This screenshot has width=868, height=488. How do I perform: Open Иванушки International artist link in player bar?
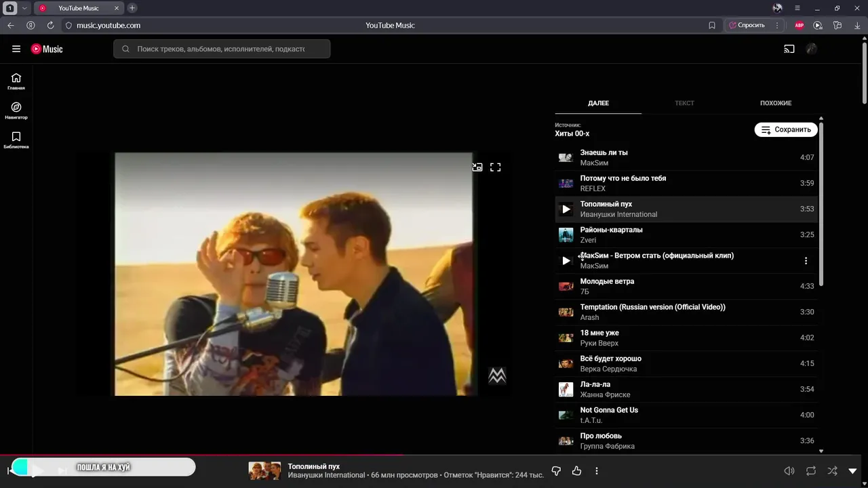point(326,475)
